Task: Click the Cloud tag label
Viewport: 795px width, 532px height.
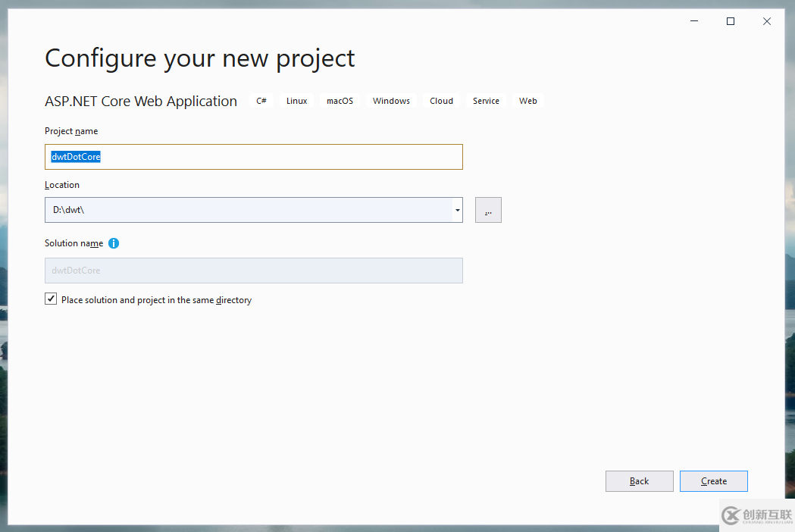Action: click(442, 101)
